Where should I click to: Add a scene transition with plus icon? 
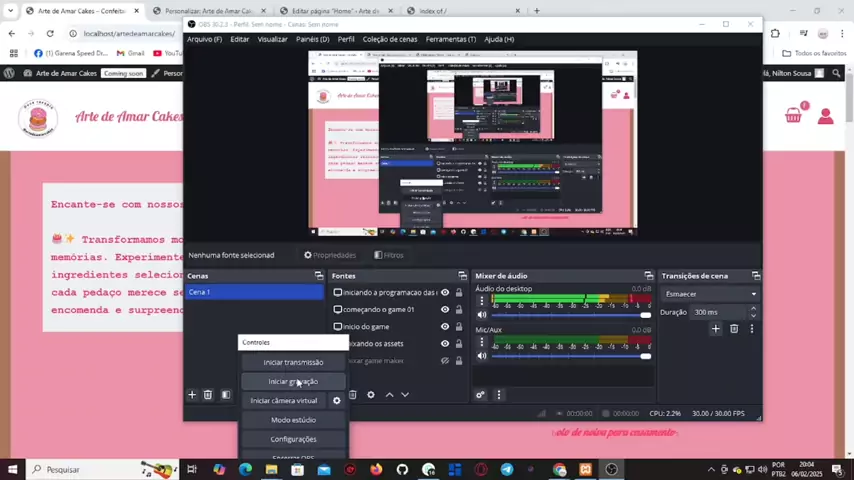[x=715, y=328]
